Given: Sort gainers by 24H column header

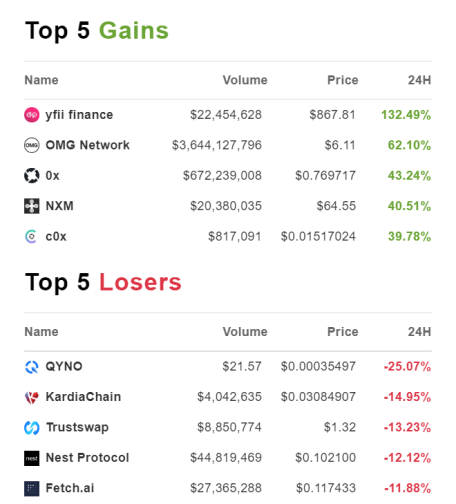Looking at the screenshot, I should coord(419,80).
